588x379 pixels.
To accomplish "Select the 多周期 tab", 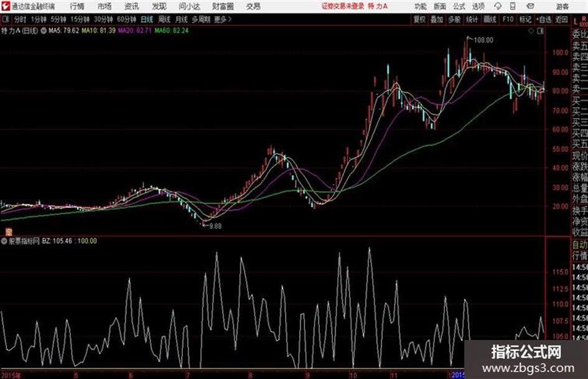I will pyautogui.click(x=201, y=19).
